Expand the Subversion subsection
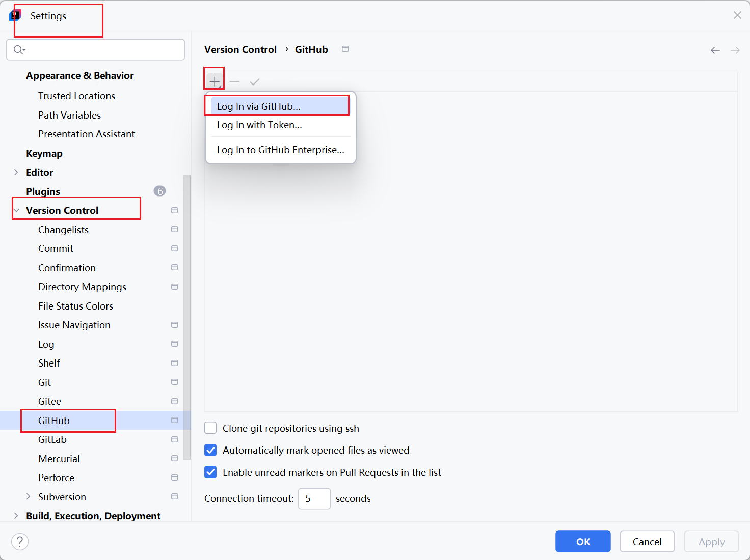Screen dimensions: 750x560 pyautogui.click(x=28, y=497)
